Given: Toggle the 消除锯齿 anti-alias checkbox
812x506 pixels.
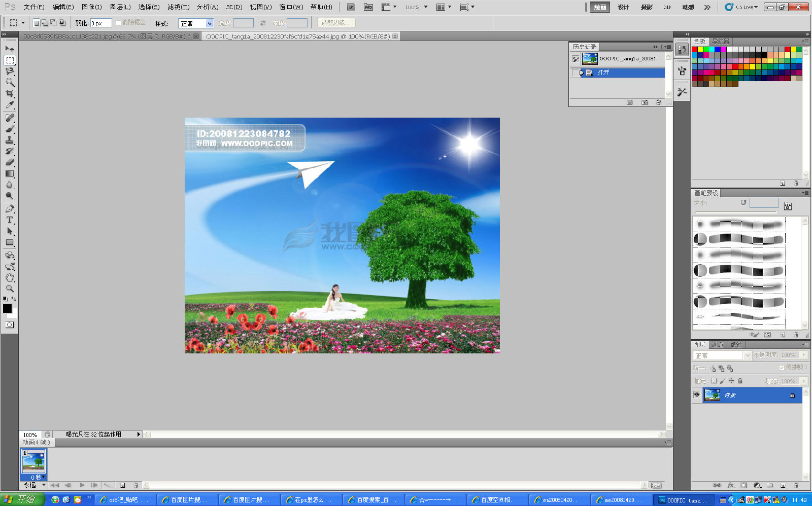Looking at the screenshot, I should coord(118,23).
